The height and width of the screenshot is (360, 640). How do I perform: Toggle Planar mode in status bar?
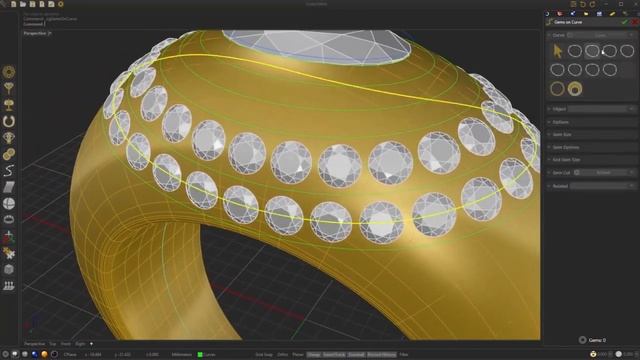[298, 355]
